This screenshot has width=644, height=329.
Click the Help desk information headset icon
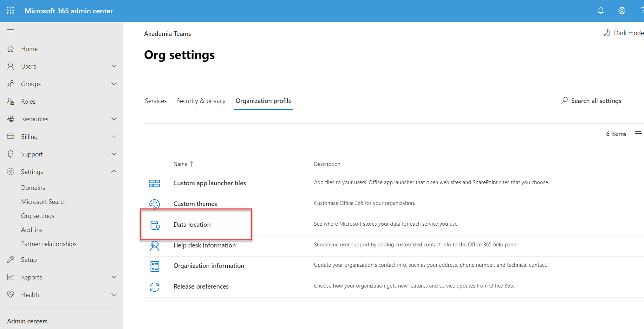point(155,246)
